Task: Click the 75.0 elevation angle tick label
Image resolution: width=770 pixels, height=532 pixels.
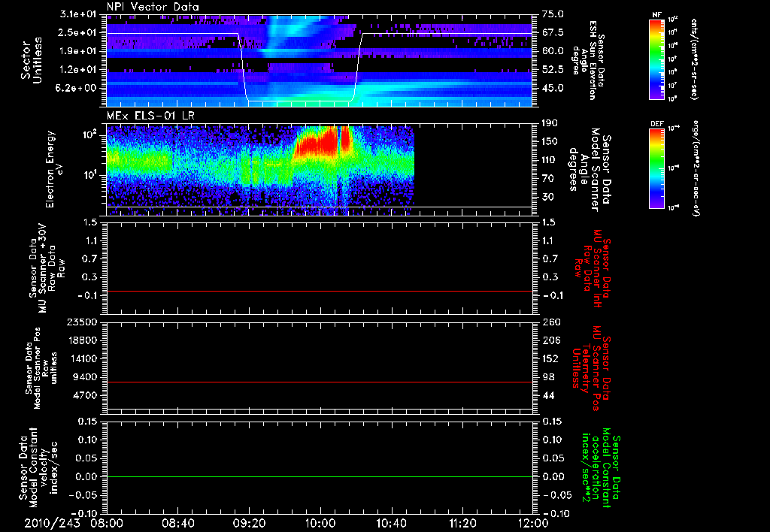Action: point(553,14)
